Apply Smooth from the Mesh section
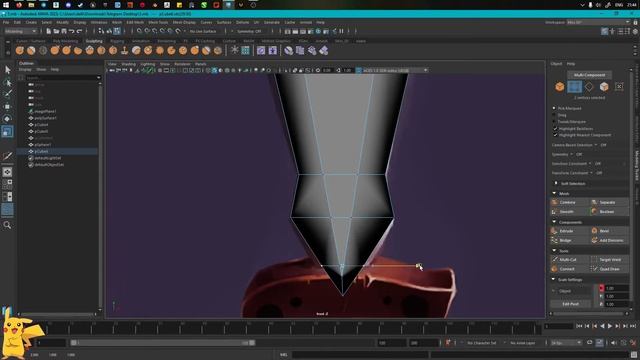Viewport: 640px width, 360px height. pyautogui.click(x=570, y=212)
